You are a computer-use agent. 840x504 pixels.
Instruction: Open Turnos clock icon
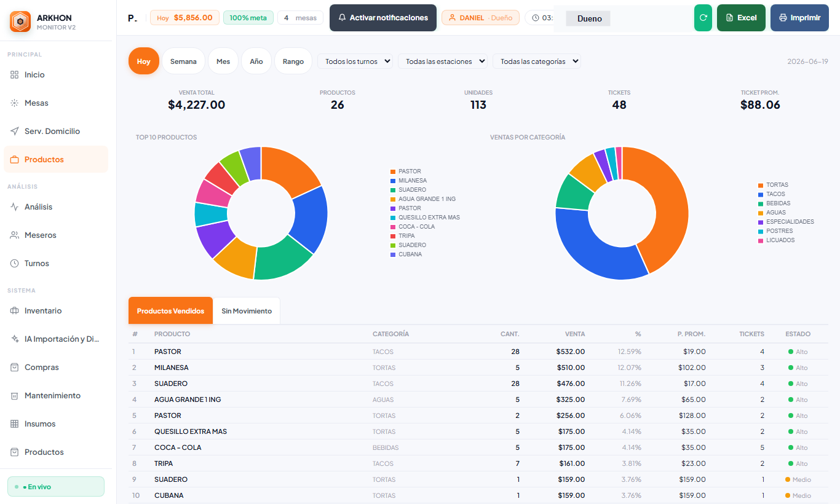15,263
